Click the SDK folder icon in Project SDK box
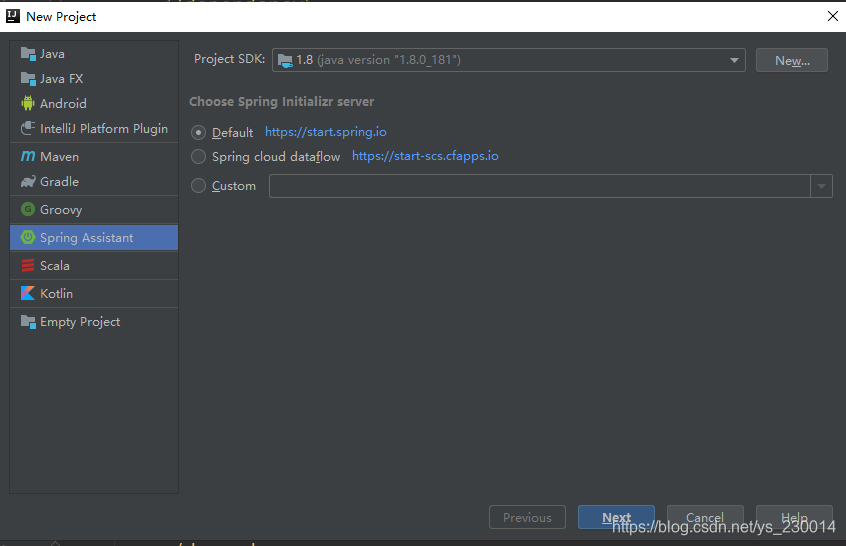 tap(285, 60)
